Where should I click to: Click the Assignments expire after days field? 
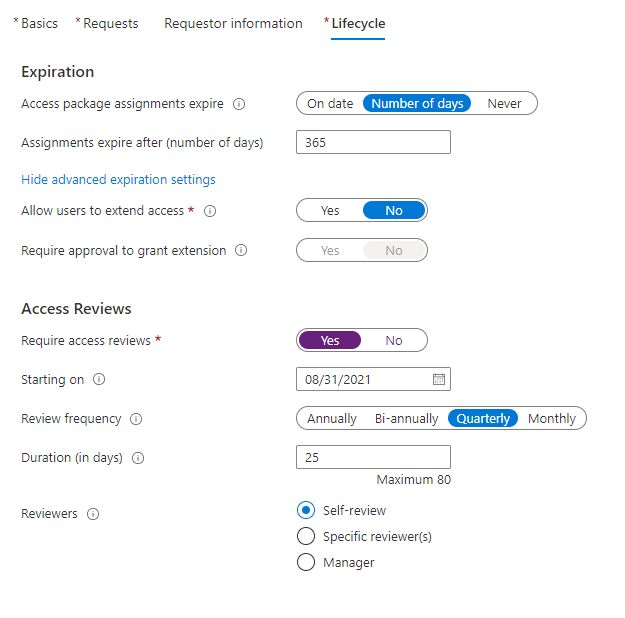373,142
